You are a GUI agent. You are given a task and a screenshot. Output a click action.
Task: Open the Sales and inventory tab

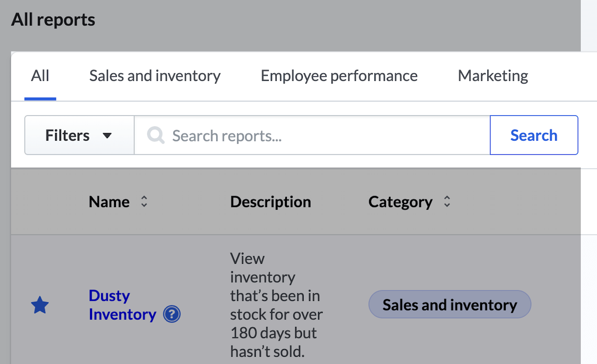(x=155, y=76)
